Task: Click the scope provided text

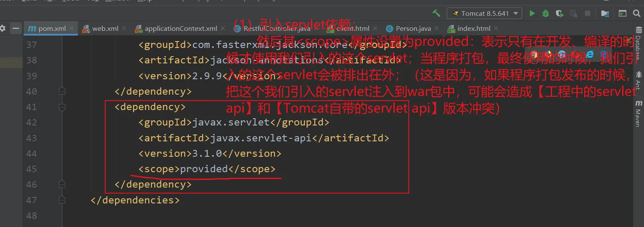Action: (x=204, y=169)
